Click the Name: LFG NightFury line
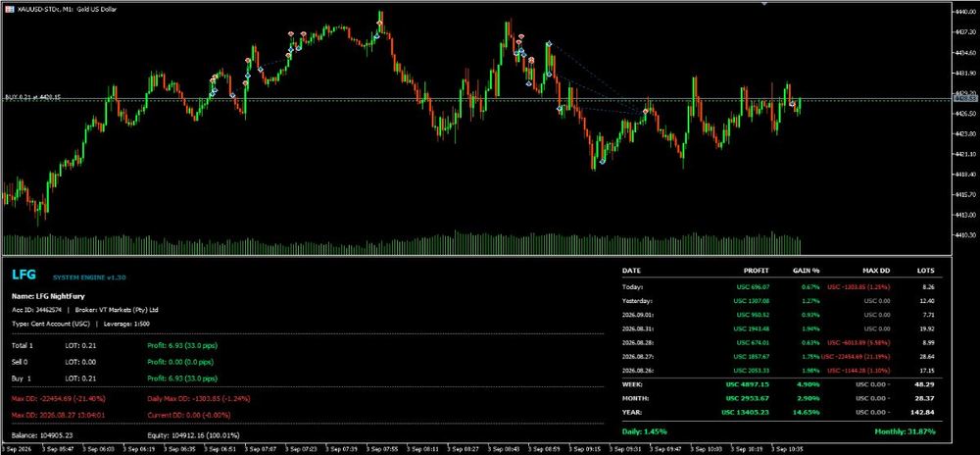 click(48, 296)
